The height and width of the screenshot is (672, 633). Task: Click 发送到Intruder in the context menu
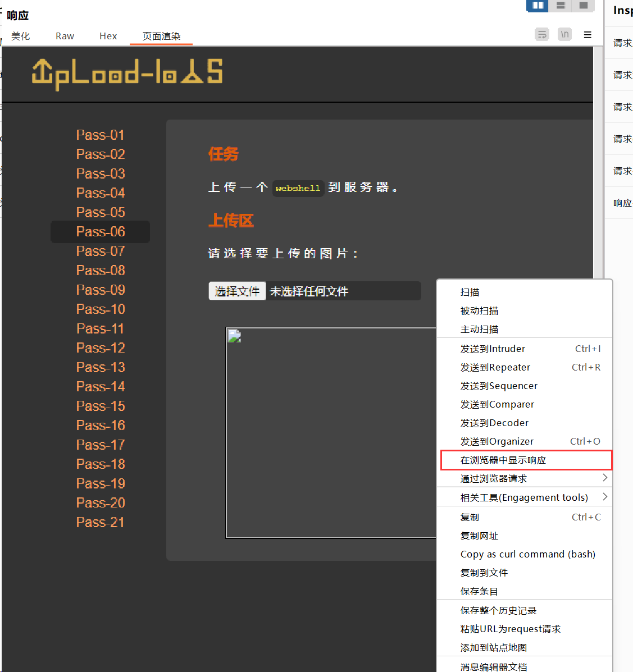pos(493,349)
